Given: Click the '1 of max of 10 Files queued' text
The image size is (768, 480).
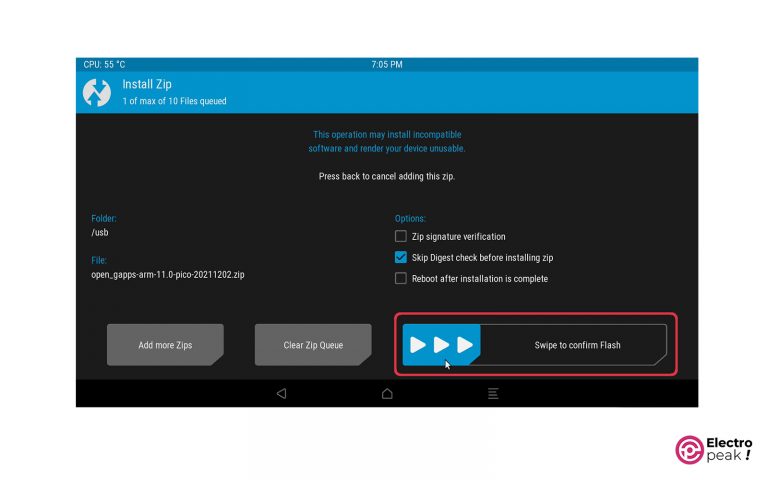Looking at the screenshot, I should (x=174, y=101).
